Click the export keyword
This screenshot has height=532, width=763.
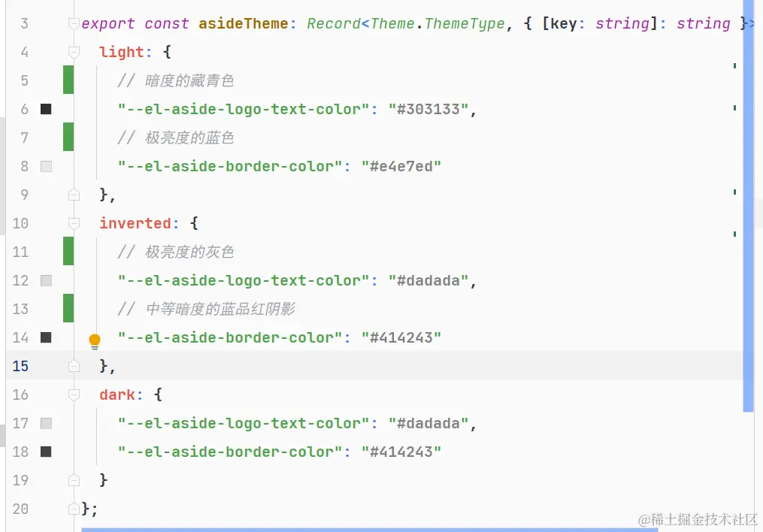click(108, 24)
